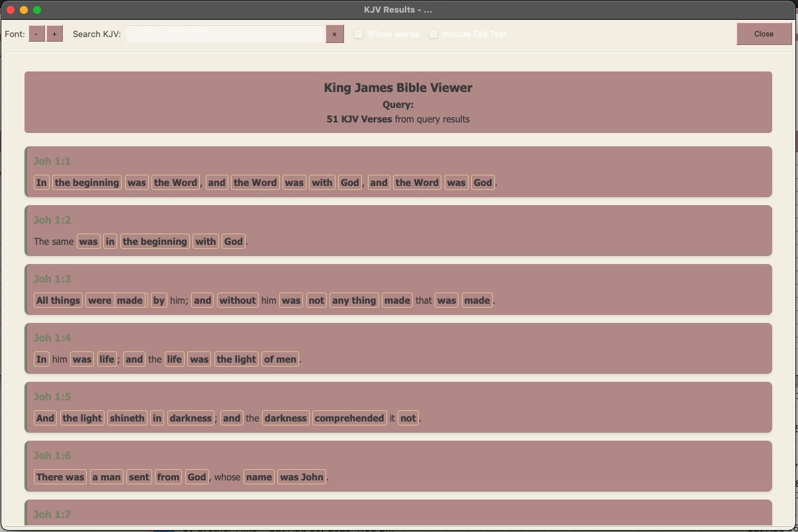Maximize window with green control
798x532 pixels.
tap(37, 10)
